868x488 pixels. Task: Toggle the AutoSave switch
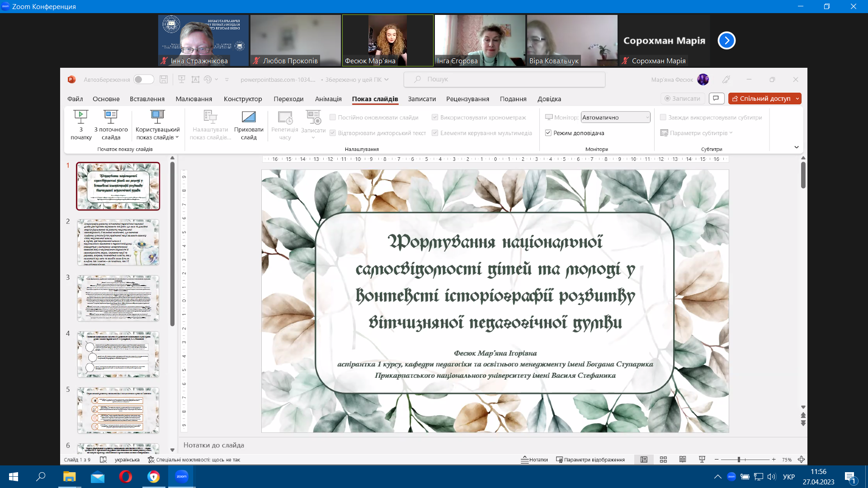144,80
